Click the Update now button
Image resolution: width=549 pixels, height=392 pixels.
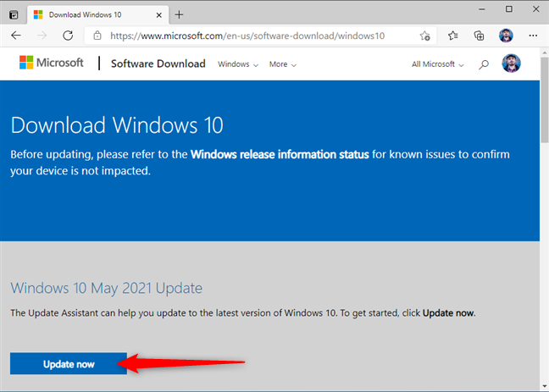[x=69, y=364]
